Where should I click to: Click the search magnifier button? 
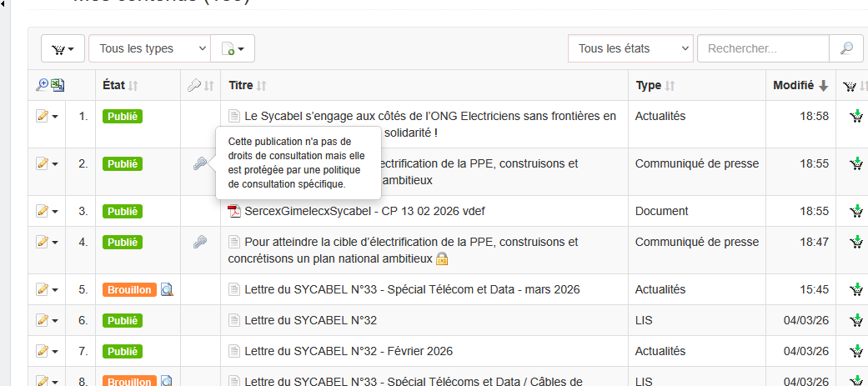pos(846,48)
